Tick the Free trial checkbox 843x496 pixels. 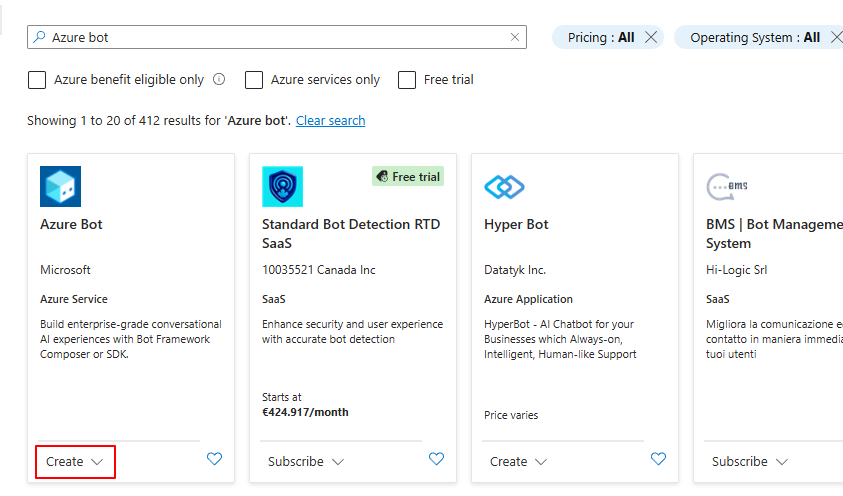pyautogui.click(x=407, y=80)
